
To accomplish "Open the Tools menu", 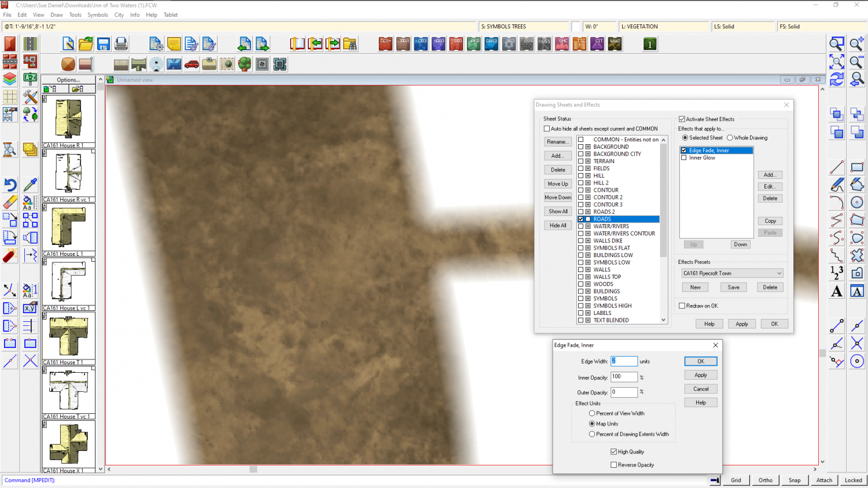I will click(75, 15).
